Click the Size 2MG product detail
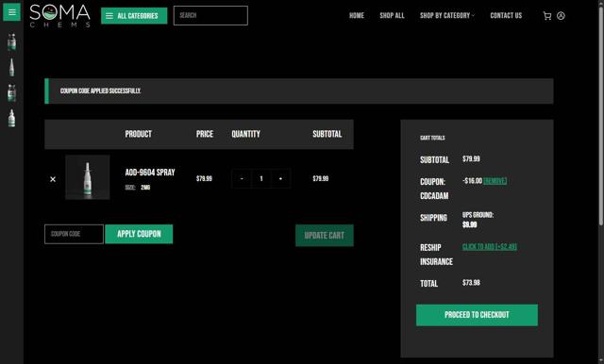The image size is (604, 364). [138, 188]
